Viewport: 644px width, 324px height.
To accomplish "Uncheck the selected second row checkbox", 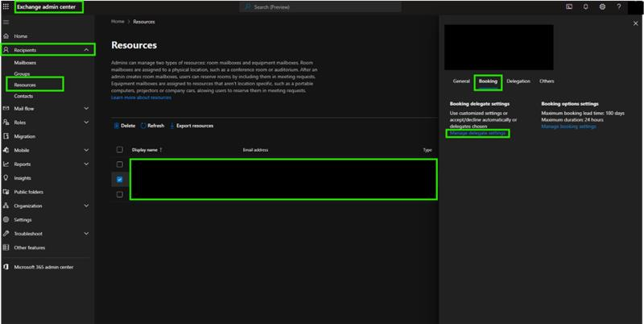I will tap(119, 179).
